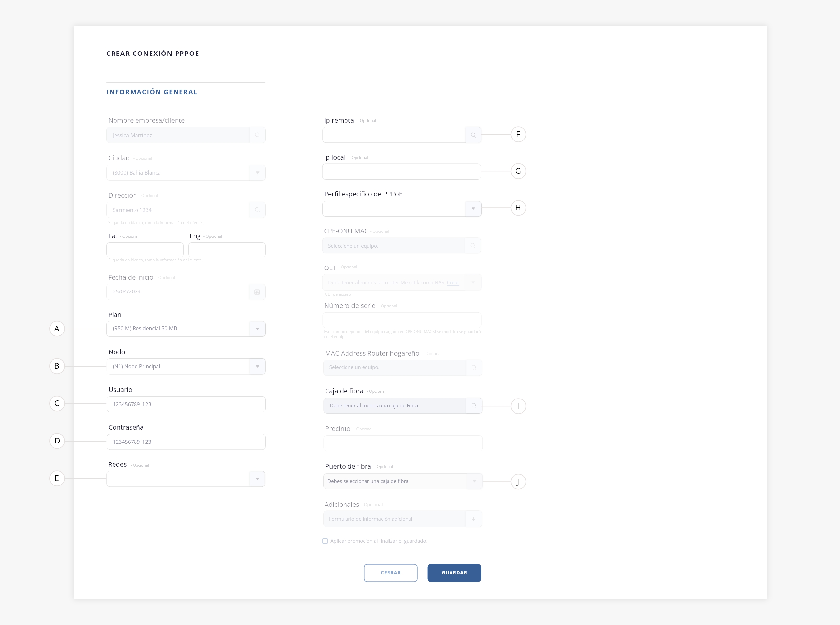The image size is (840, 625).
Task: Click search icon in Caja de fibra field
Action: pyautogui.click(x=474, y=406)
